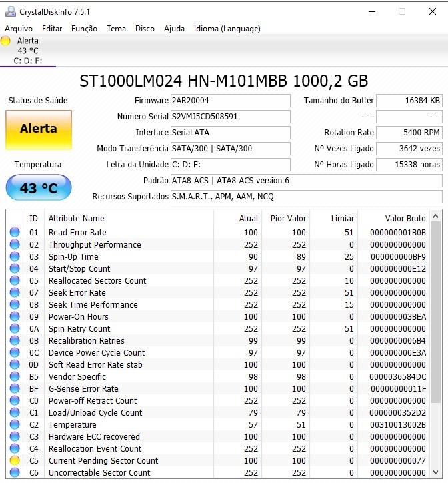
Task: Click the power-on count field 3642 vezes
Action: [x=409, y=149]
